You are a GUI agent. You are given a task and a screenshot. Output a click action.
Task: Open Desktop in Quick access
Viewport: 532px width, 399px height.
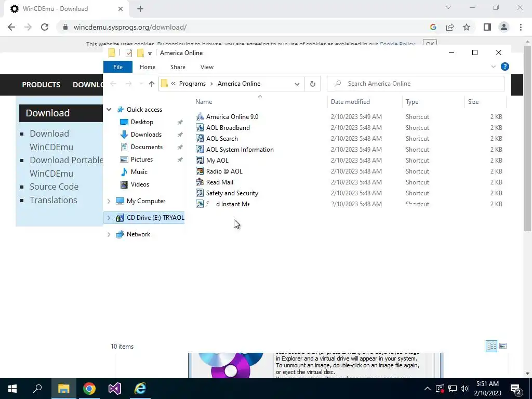(x=142, y=122)
